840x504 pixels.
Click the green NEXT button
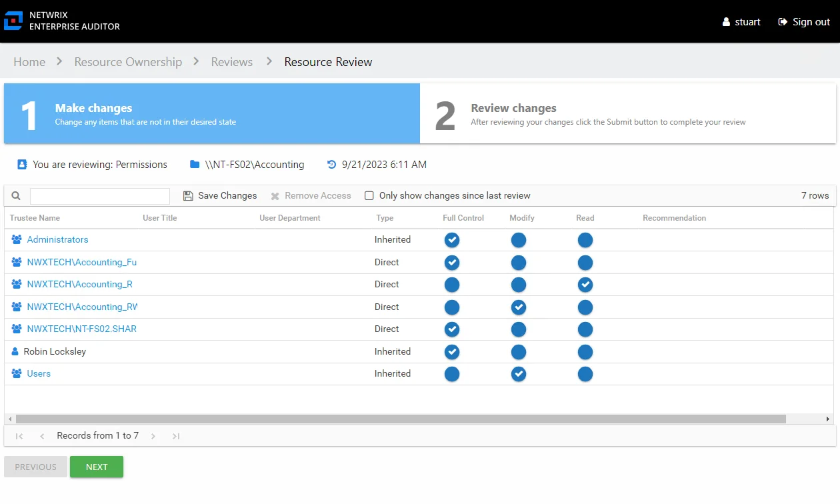[97, 467]
